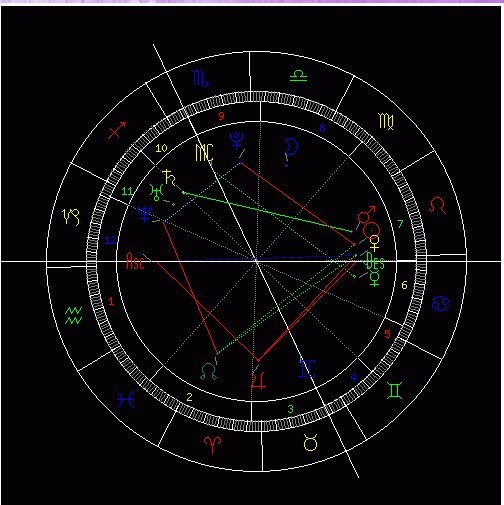Select the yellow Venus planet glyph
Viewport: 504px width, 505px height.
coord(375,243)
